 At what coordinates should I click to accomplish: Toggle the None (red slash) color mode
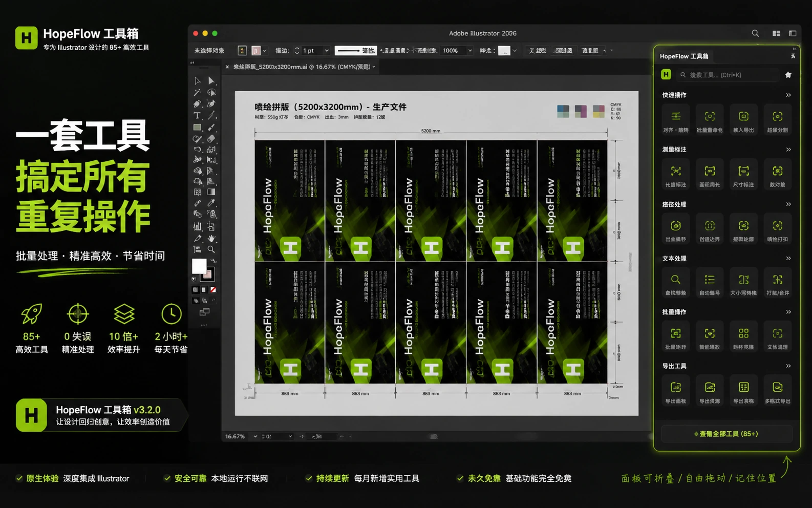tap(213, 290)
